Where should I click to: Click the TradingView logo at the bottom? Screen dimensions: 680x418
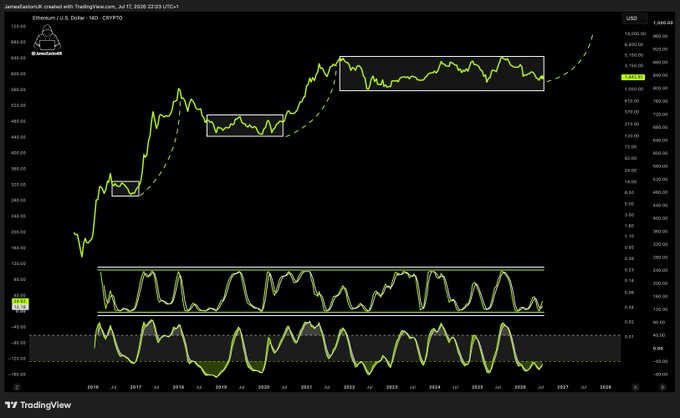[38, 405]
